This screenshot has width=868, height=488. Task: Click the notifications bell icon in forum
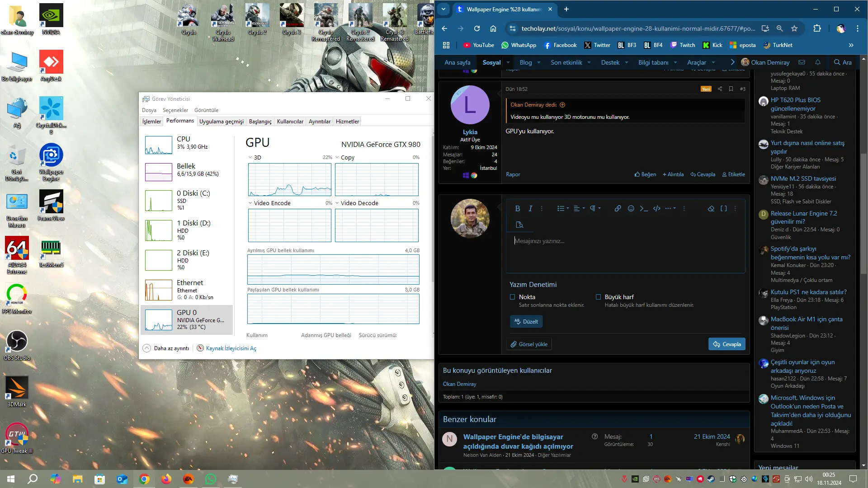pyautogui.click(x=817, y=62)
